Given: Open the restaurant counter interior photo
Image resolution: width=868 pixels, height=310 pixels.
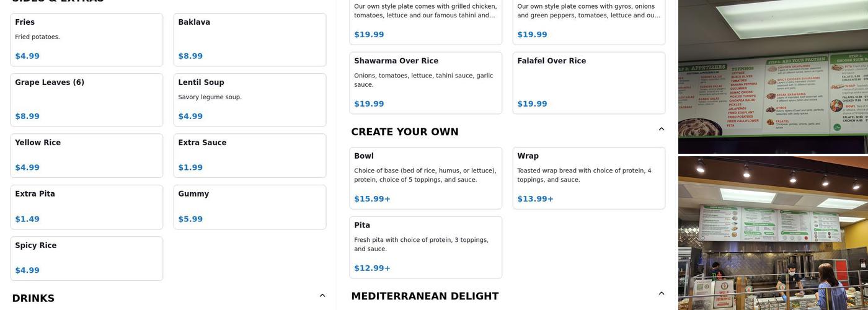Looking at the screenshot, I should (x=773, y=233).
